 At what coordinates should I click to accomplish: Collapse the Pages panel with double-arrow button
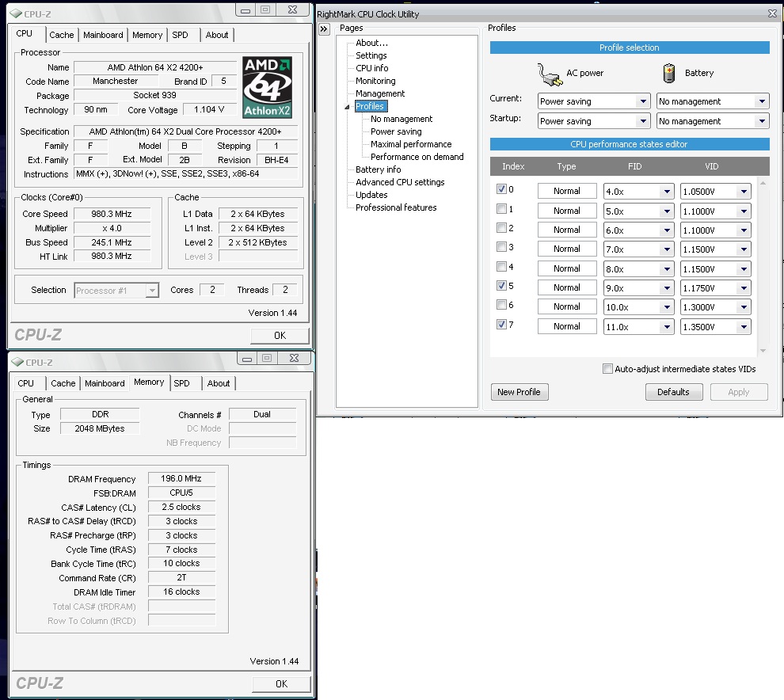[324, 29]
